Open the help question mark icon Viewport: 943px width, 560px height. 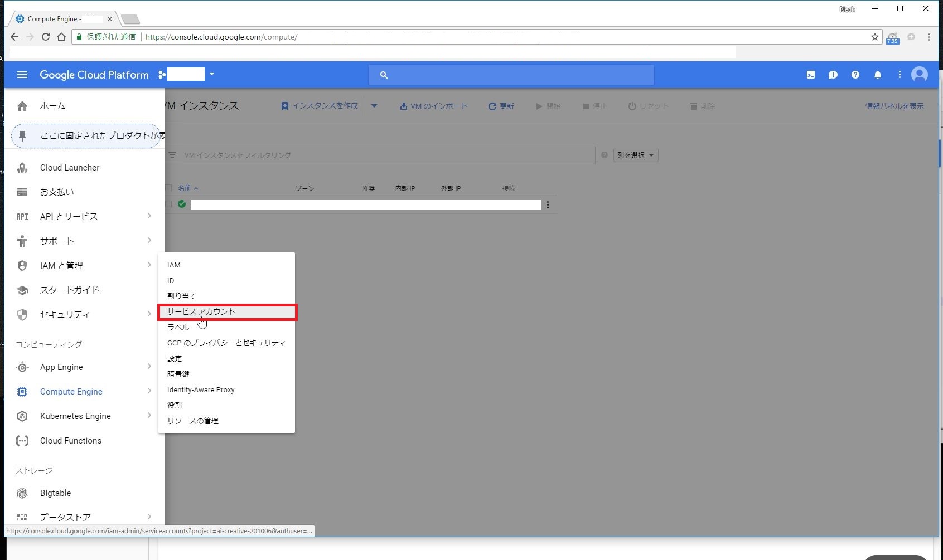[x=855, y=75]
